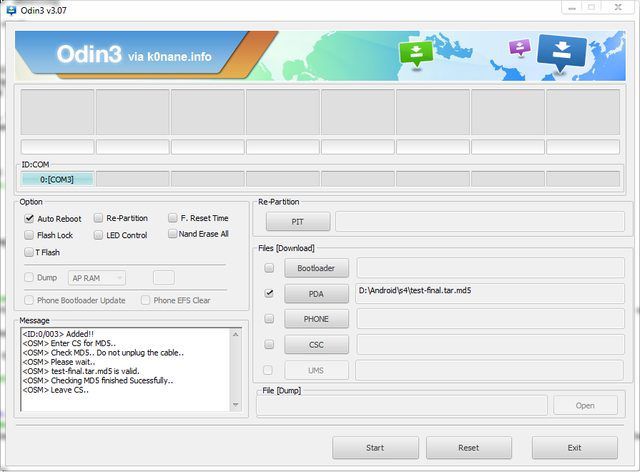Uncheck the PDA file checkbox
The width and height of the screenshot is (640, 472).
point(268,294)
